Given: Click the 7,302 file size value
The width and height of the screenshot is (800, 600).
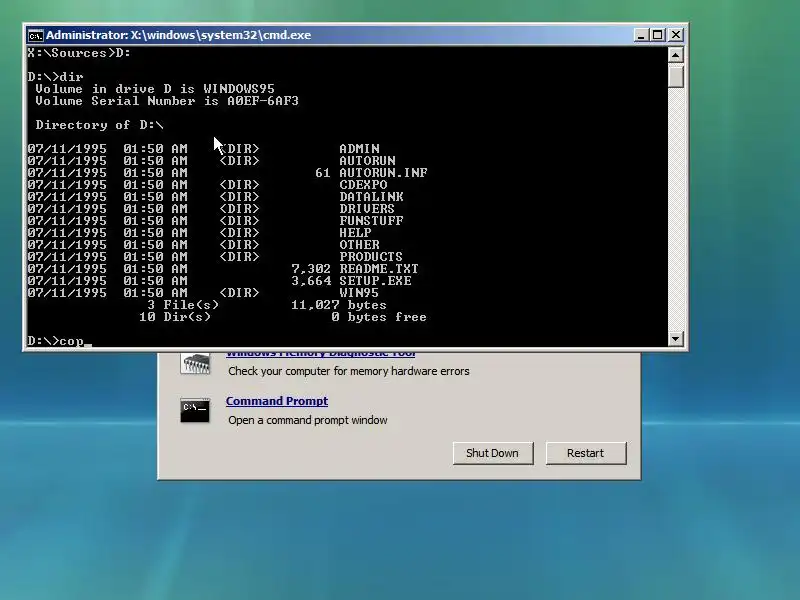Looking at the screenshot, I should (311, 269).
